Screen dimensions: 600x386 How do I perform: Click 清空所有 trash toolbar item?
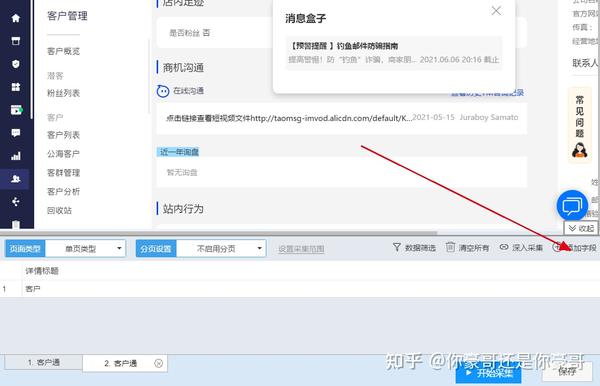pyautogui.click(x=468, y=248)
